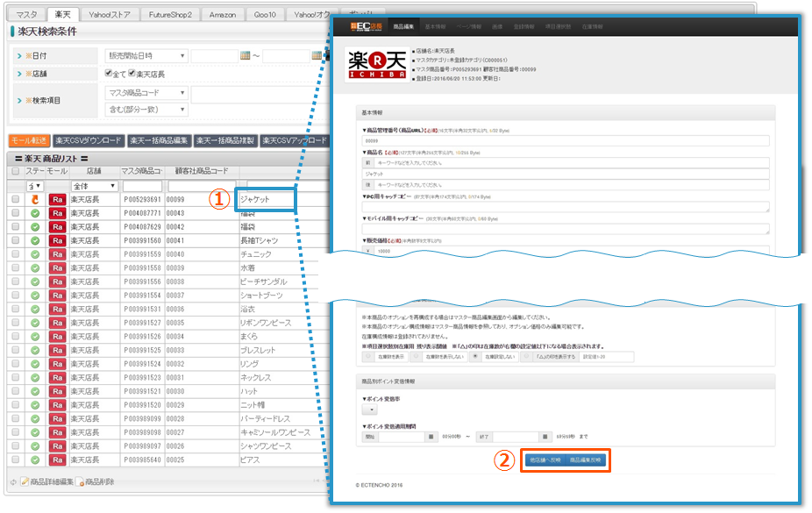Open the ポイント変倍率 dropdown
812x513 pixels.
point(370,410)
